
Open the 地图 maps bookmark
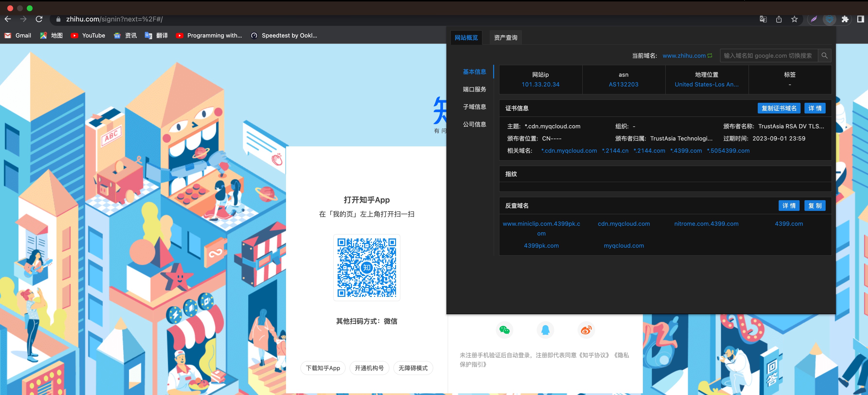51,35
